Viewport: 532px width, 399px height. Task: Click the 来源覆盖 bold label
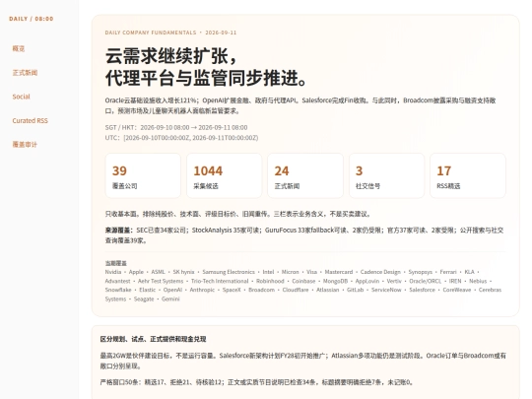119,230
